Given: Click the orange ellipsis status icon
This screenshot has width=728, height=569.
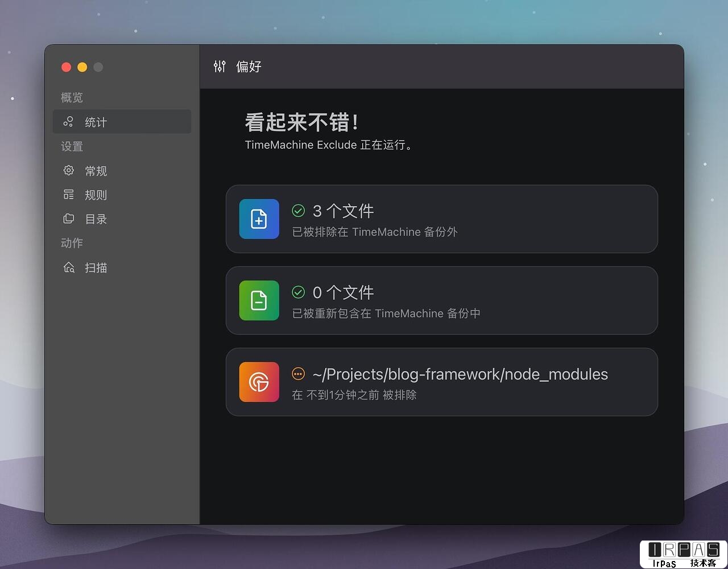Looking at the screenshot, I should click(299, 374).
